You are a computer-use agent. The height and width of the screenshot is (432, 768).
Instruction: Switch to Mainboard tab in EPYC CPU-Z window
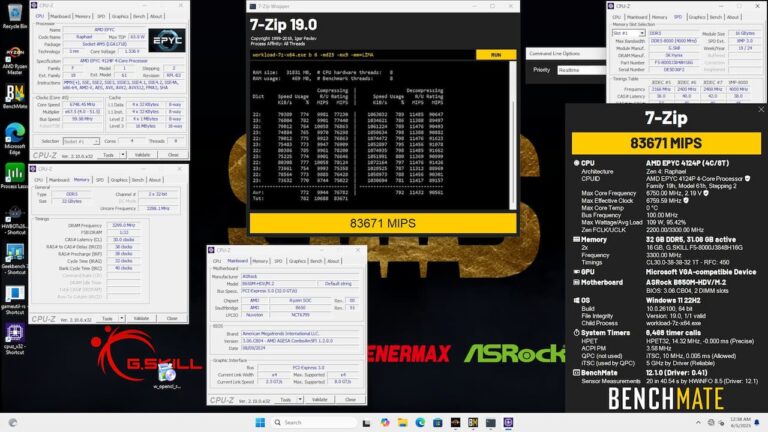pyautogui.click(x=60, y=16)
